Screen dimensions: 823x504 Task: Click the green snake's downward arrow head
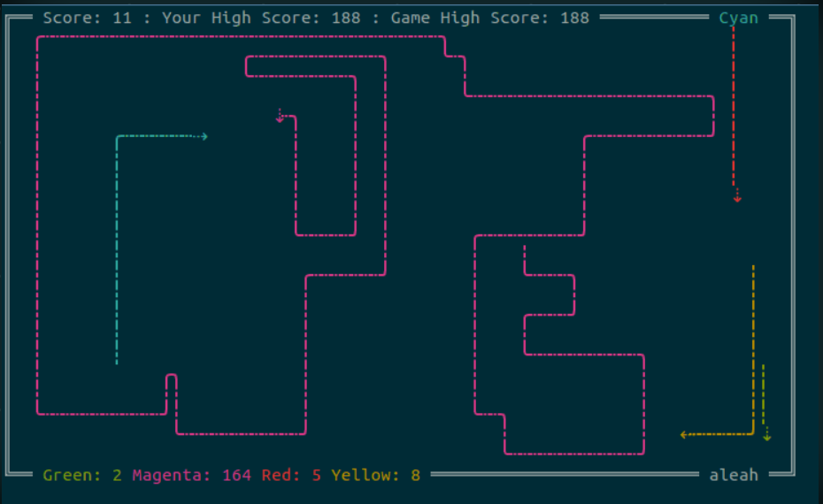pos(766,437)
